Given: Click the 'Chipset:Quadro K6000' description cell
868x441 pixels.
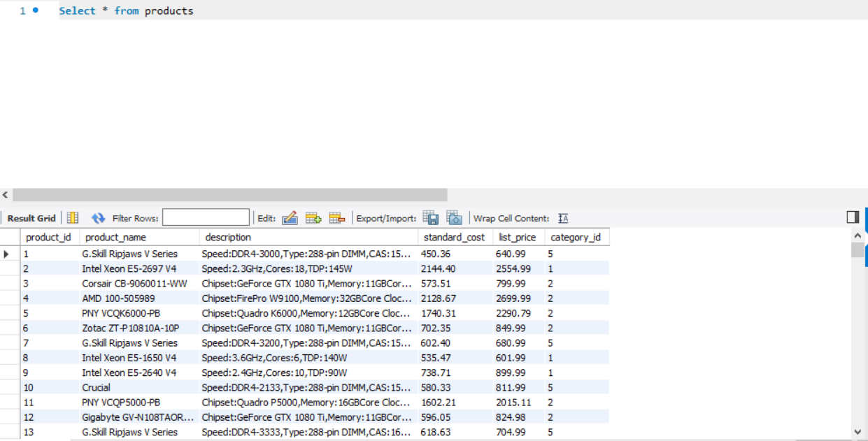Looking at the screenshot, I should tap(308, 313).
